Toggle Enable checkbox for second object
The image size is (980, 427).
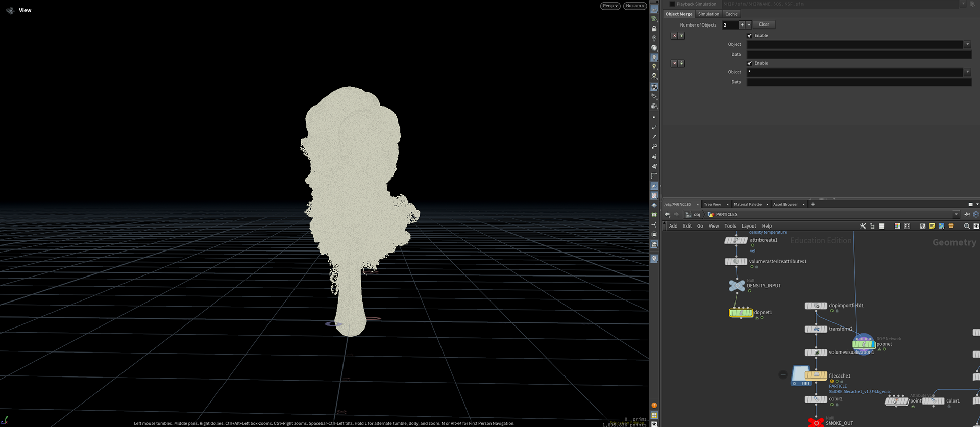coord(750,63)
